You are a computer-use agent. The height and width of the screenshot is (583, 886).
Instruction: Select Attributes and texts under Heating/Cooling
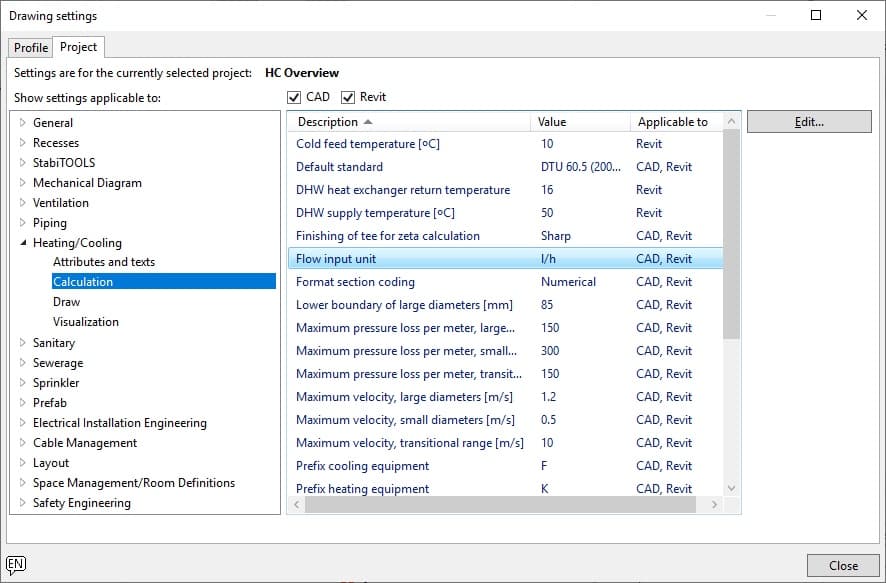click(104, 262)
